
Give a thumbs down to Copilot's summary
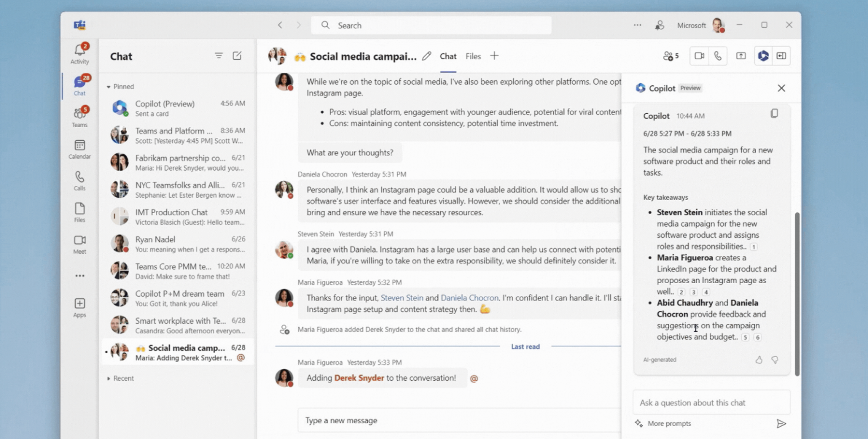pyautogui.click(x=775, y=359)
